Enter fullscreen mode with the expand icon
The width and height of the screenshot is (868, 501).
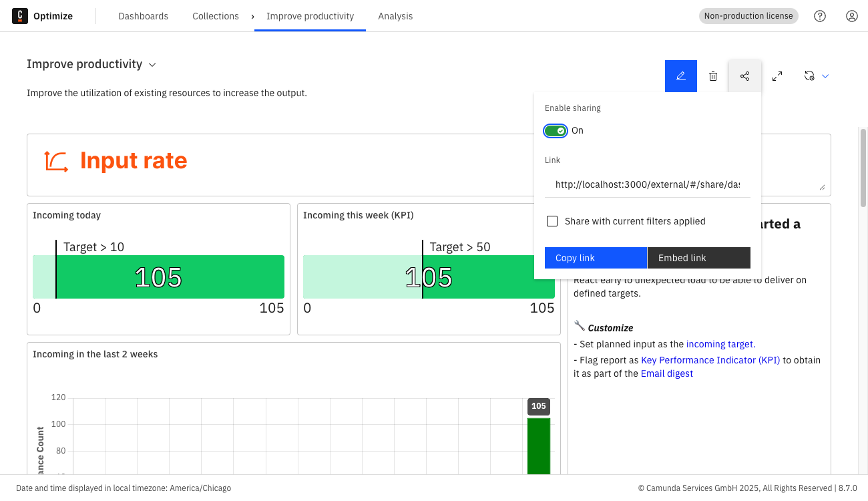pos(777,76)
